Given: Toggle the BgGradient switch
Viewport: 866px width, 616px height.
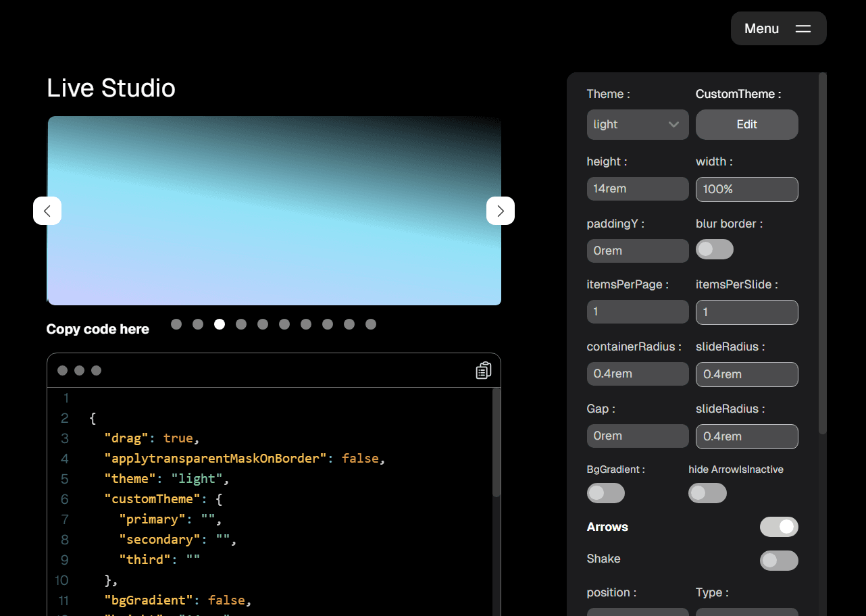Looking at the screenshot, I should [x=606, y=493].
